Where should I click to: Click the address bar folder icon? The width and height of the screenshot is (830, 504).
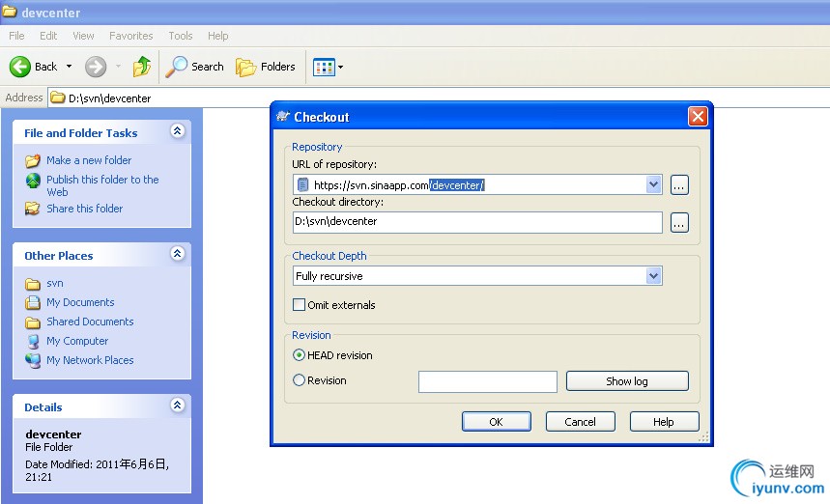point(57,98)
